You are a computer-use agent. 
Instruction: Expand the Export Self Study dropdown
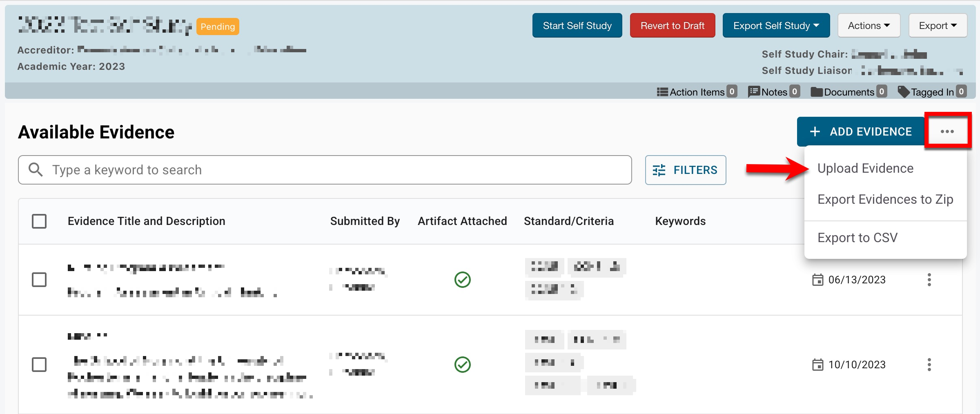pos(776,26)
